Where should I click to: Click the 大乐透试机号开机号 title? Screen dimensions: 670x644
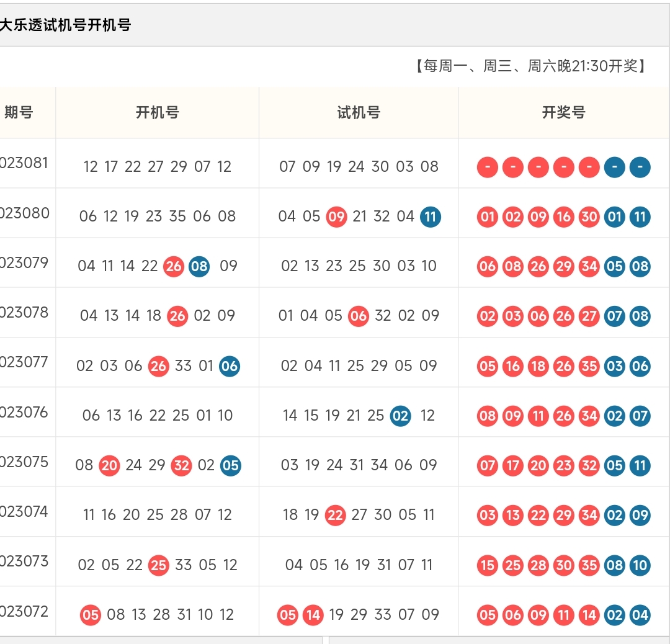[x=65, y=25]
